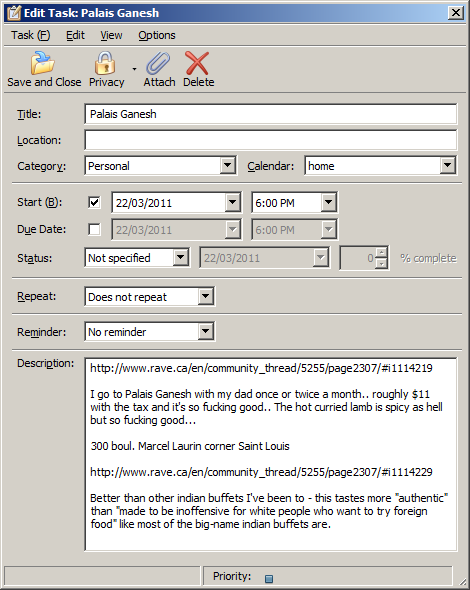470x590 pixels.
Task: Open the Start time 6:00 PM dropdown
Action: coord(328,202)
